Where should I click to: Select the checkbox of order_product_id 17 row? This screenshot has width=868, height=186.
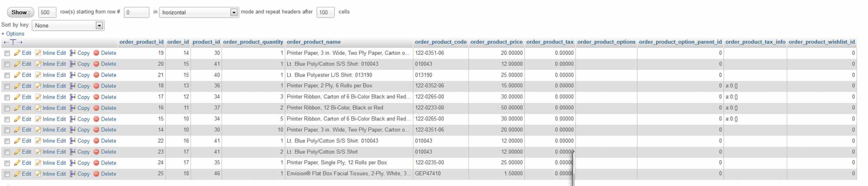point(7,97)
